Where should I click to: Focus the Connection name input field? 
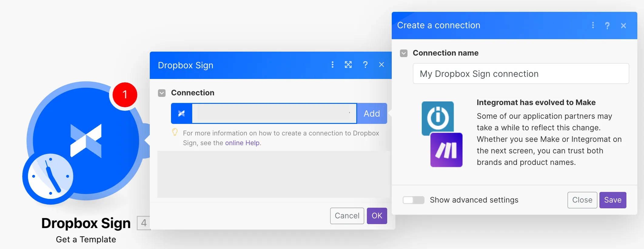tap(521, 73)
